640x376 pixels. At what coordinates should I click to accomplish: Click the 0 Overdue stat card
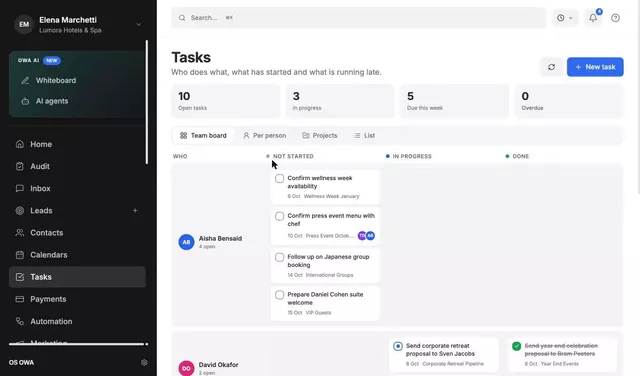(x=569, y=101)
